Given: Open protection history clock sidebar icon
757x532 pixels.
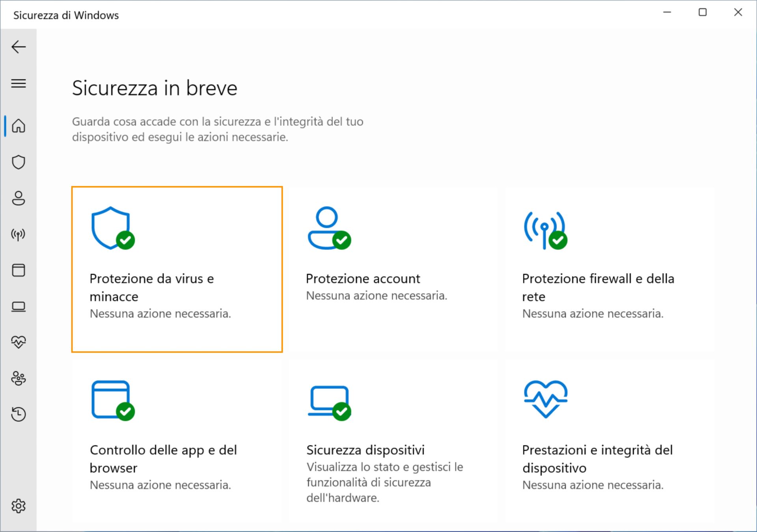Looking at the screenshot, I should 19,414.
